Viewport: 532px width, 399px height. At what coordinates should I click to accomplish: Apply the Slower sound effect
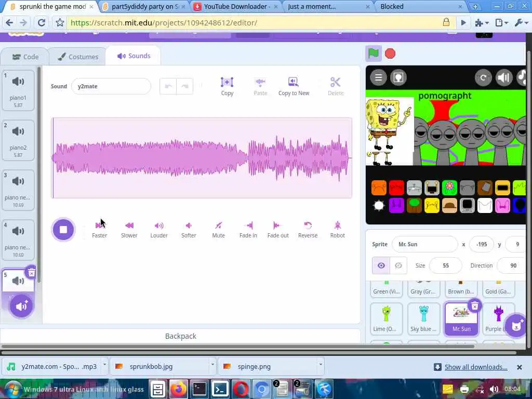point(129,230)
